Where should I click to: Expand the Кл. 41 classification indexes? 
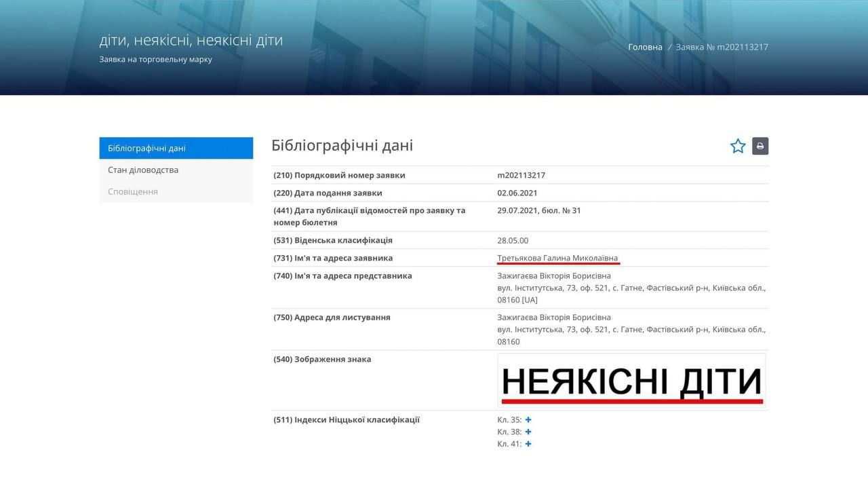click(528, 444)
